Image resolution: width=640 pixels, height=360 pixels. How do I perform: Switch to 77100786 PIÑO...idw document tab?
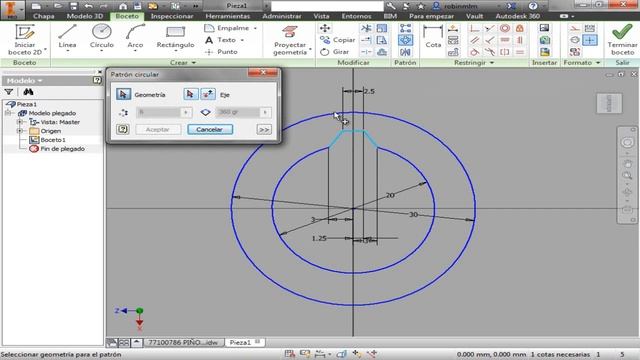click(183, 342)
